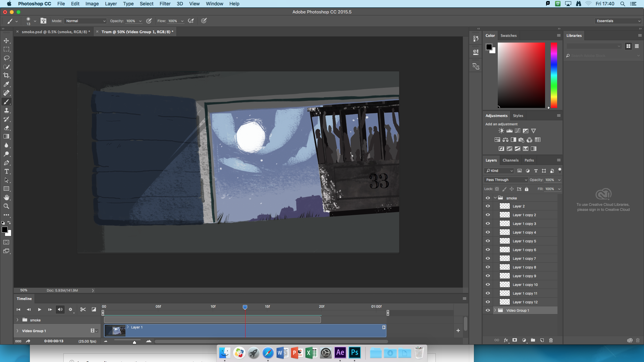This screenshot has height=362, width=644.
Task: Switch to the smoke.psd document tab
Action: point(55,32)
